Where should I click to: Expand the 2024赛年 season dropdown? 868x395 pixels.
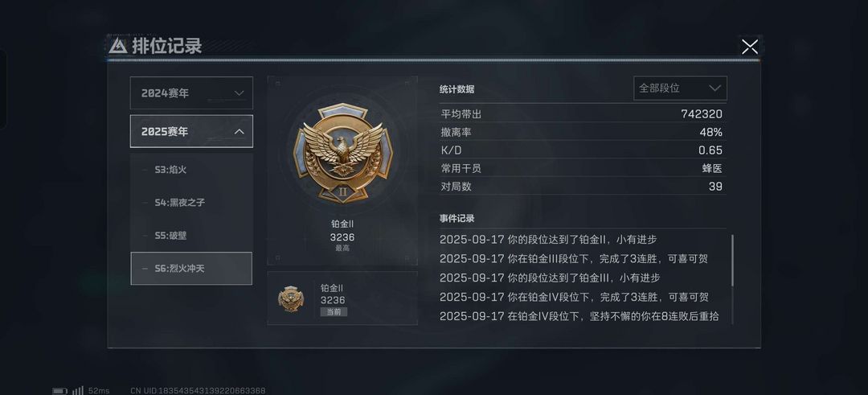pos(191,93)
